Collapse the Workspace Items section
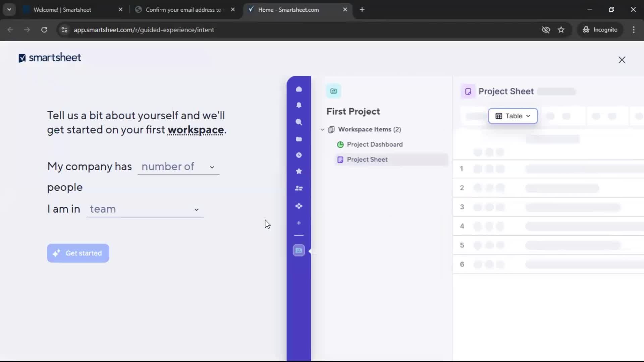 [x=322, y=129]
